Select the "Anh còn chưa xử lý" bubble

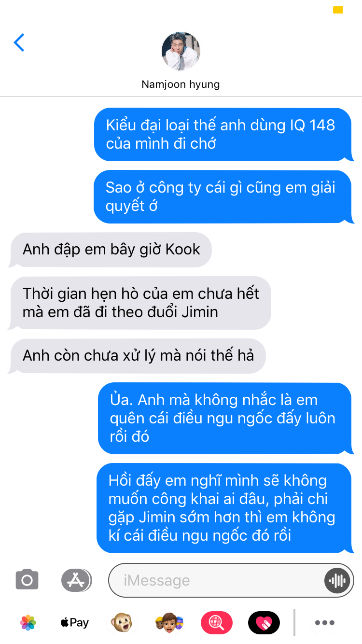137,356
